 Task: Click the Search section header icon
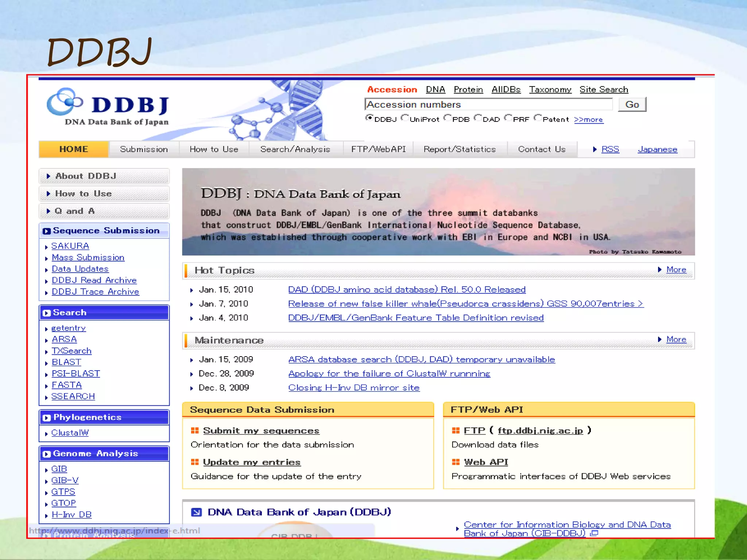point(46,313)
